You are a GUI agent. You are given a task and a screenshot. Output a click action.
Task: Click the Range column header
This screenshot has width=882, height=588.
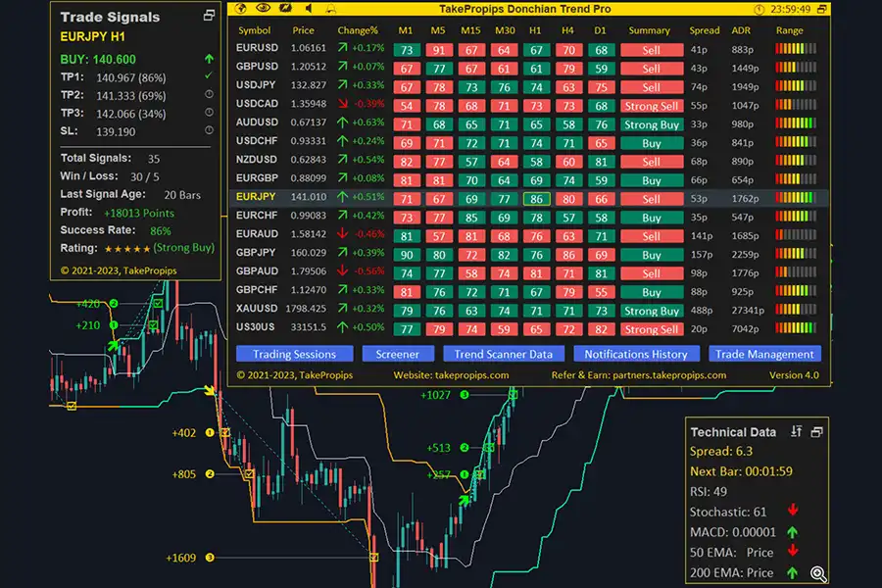[x=790, y=30]
